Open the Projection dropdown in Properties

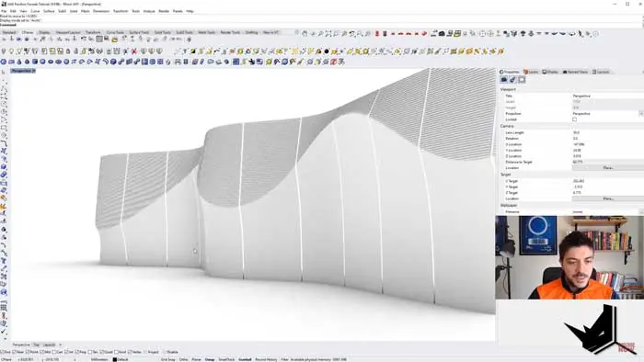[x=641, y=114]
